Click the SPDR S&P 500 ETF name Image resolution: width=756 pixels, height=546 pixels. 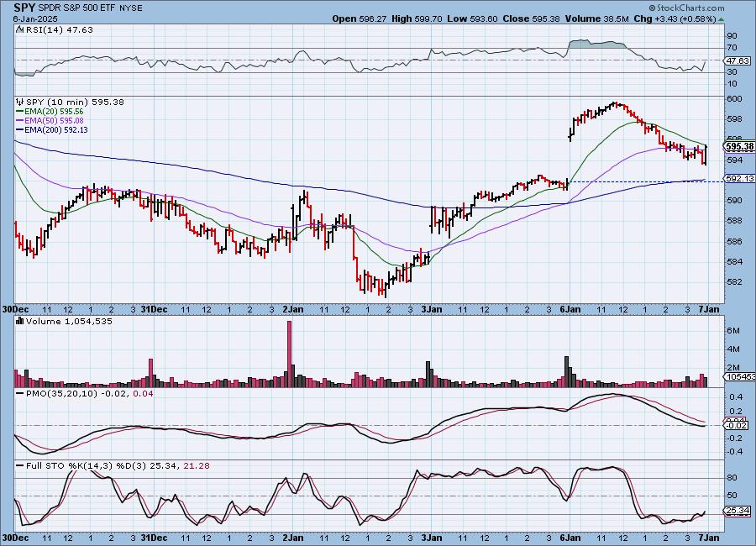(x=76, y=8)
